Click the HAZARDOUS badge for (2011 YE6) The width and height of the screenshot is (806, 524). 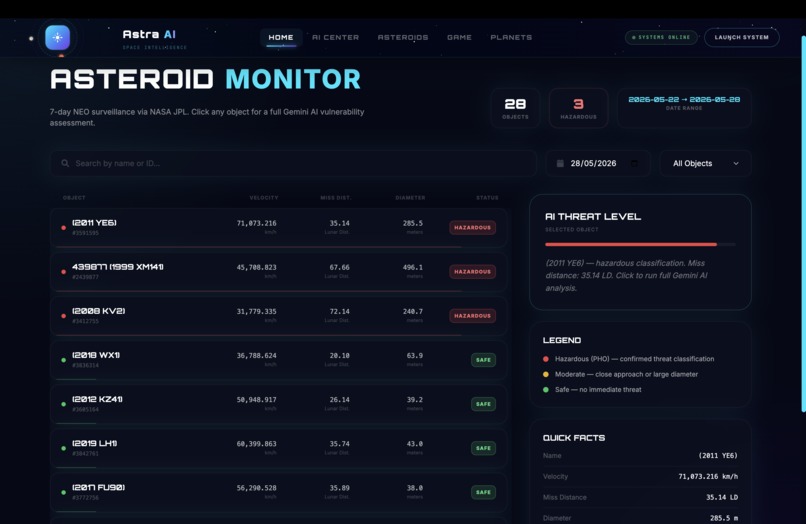point(472,227)
